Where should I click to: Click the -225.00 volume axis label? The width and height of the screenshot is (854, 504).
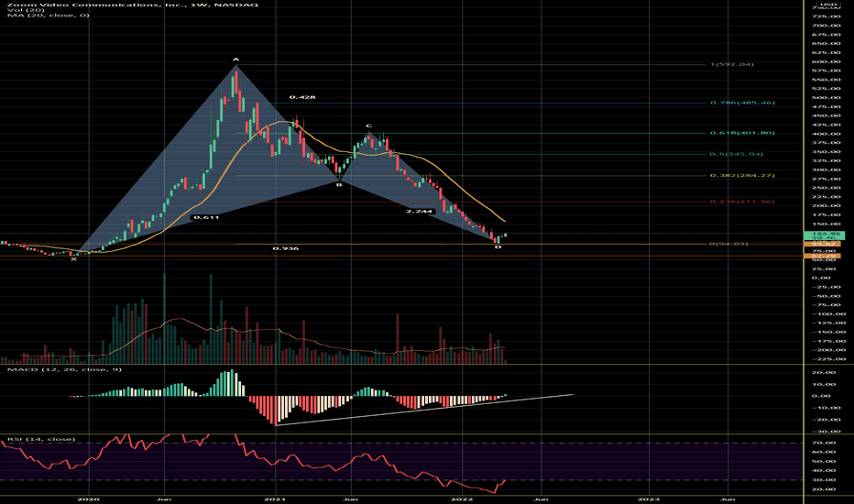point(827,359)
